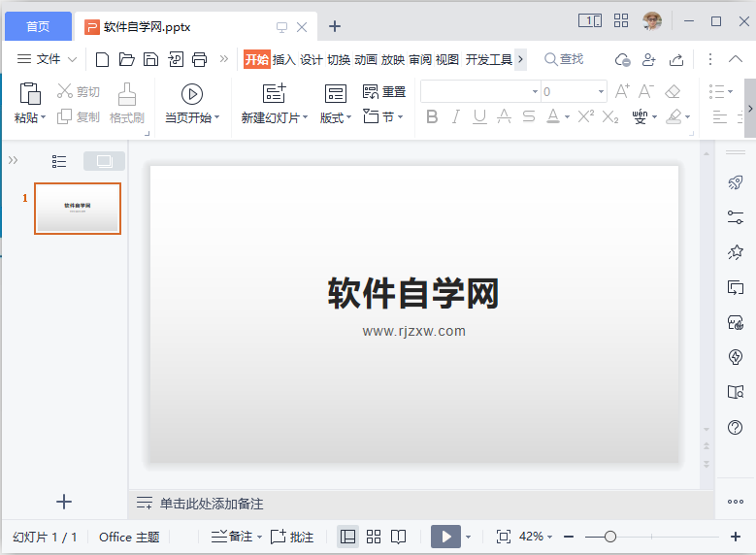Expand slideshow play options arrow

click(468, 537)
